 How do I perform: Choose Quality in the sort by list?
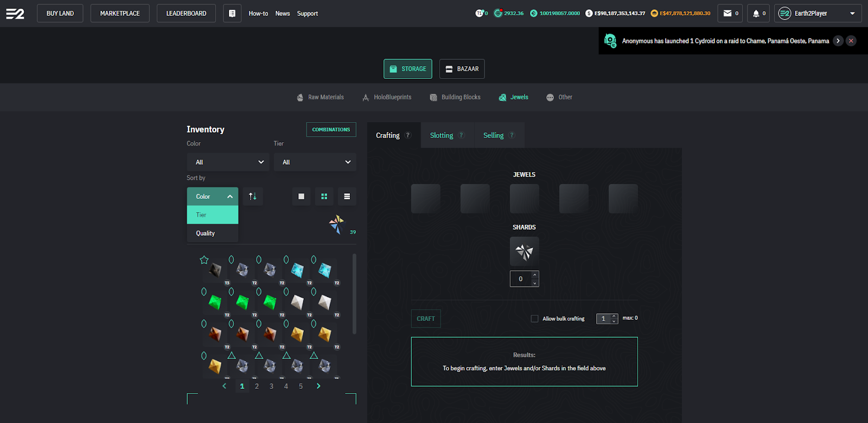tap(206, 233)
